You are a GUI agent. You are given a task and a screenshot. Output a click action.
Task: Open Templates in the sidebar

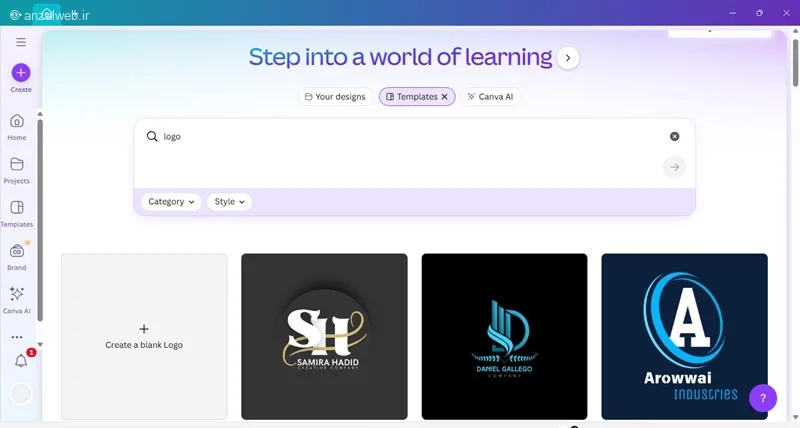tap(17, 214)
